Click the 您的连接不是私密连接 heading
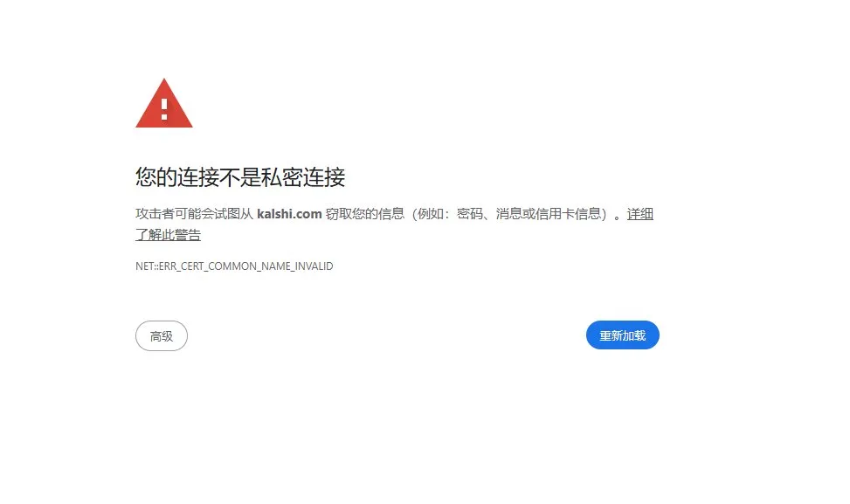 point(240,177)
